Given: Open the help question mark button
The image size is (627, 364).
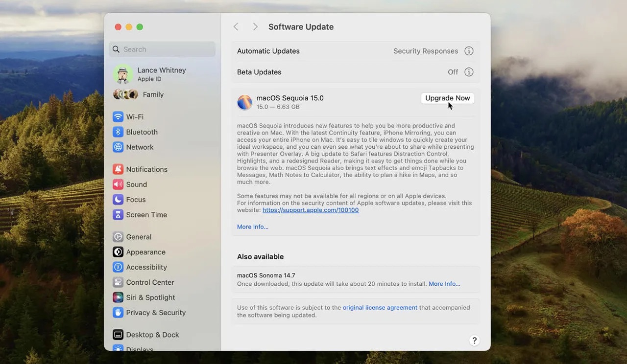Looking at the screenshot, I should 474,341.
